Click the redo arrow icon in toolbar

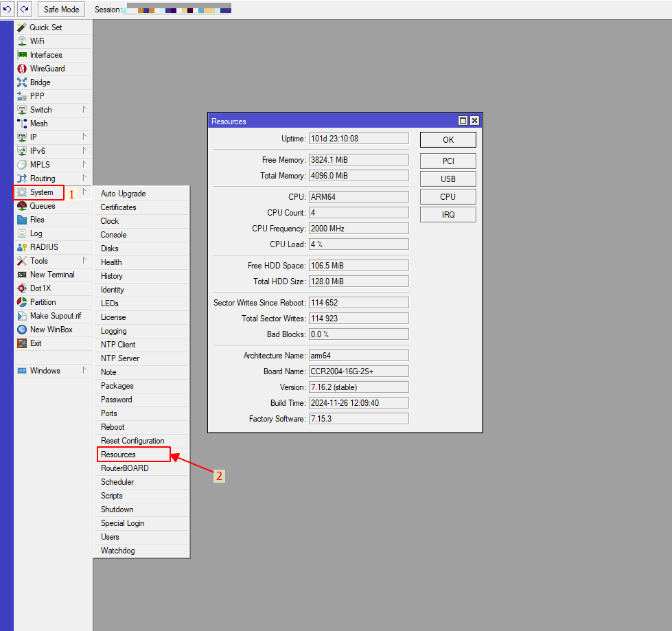point(24,9)
